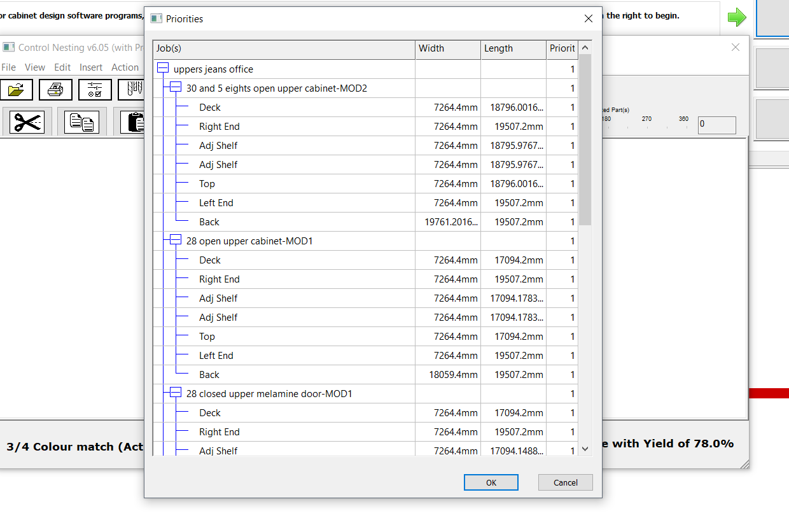This screenshot has width=789, height=532.
Task: Collapse '30 and 5 eights open upper cabinet-MOD2'
Action: tap(176, 88)
